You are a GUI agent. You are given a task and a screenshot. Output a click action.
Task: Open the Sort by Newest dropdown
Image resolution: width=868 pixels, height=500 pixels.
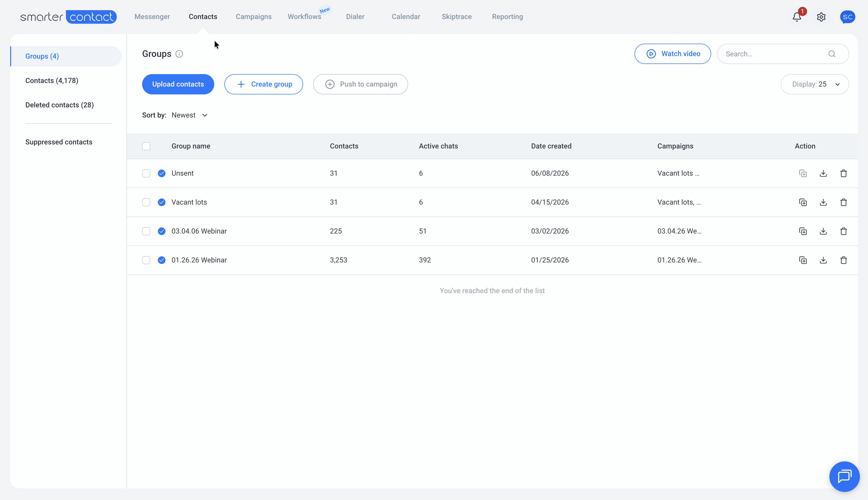pos(190,115)
